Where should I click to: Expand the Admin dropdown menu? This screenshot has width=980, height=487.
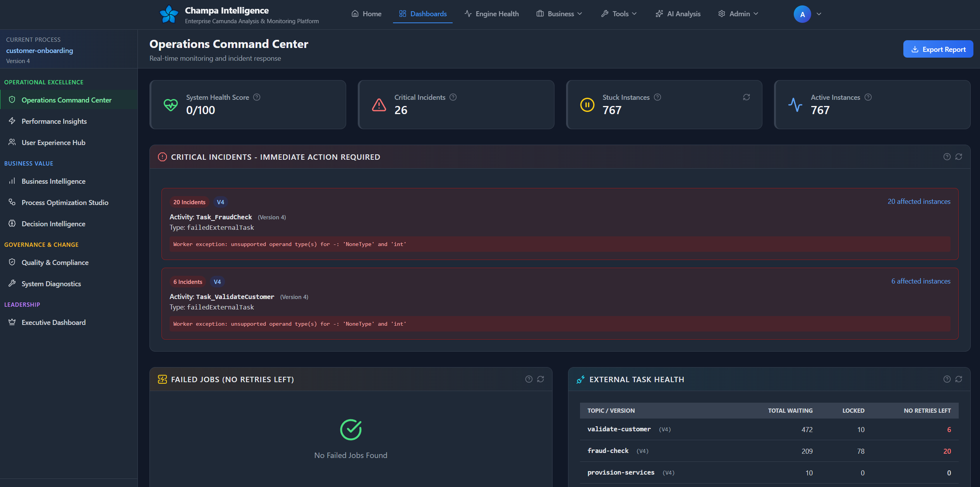pyautogui.click(x=738, y=14)
